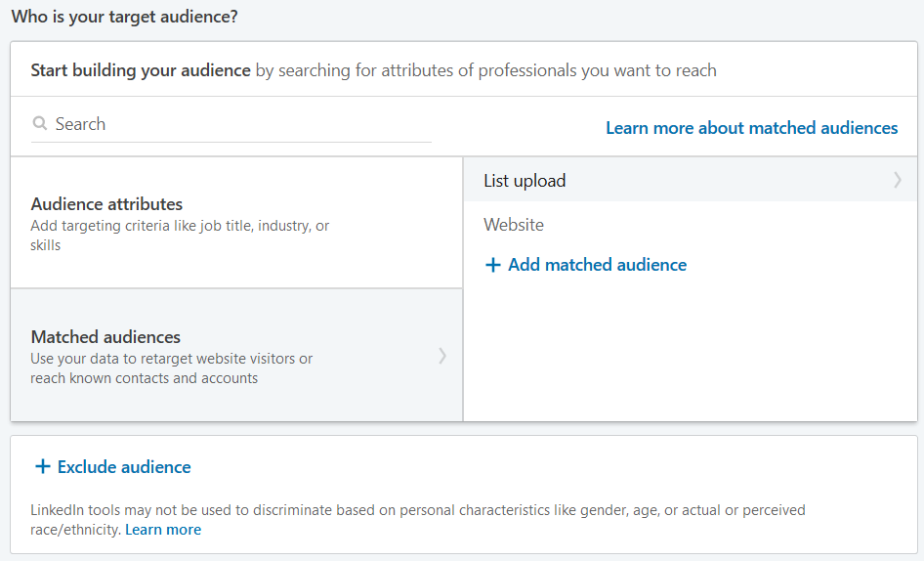Screen dimensions: 924x561
Task: Click empty area below Add matched audience
Action: (x=690, y=348)
